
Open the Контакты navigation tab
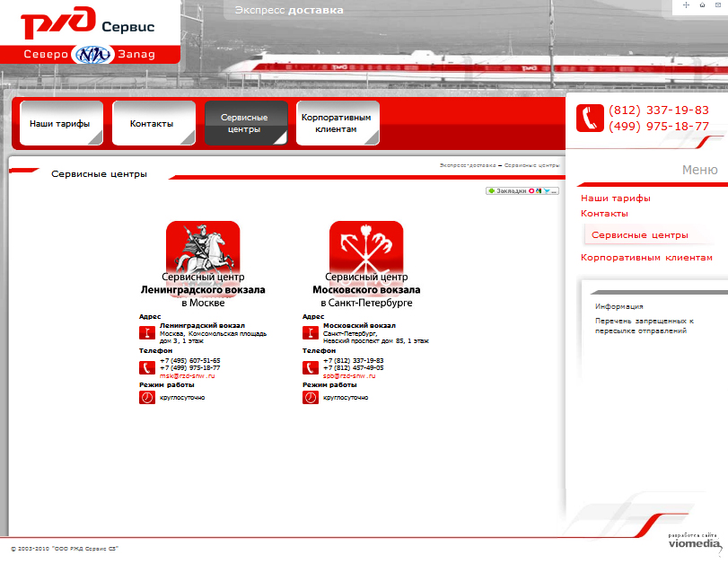(153, 123)
